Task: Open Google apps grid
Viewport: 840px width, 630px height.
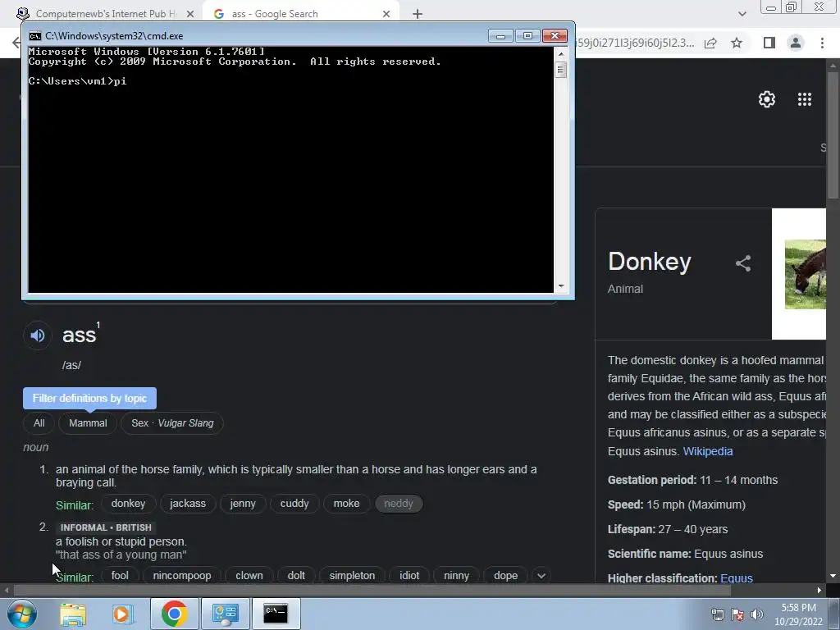Action: click(804, 99)
